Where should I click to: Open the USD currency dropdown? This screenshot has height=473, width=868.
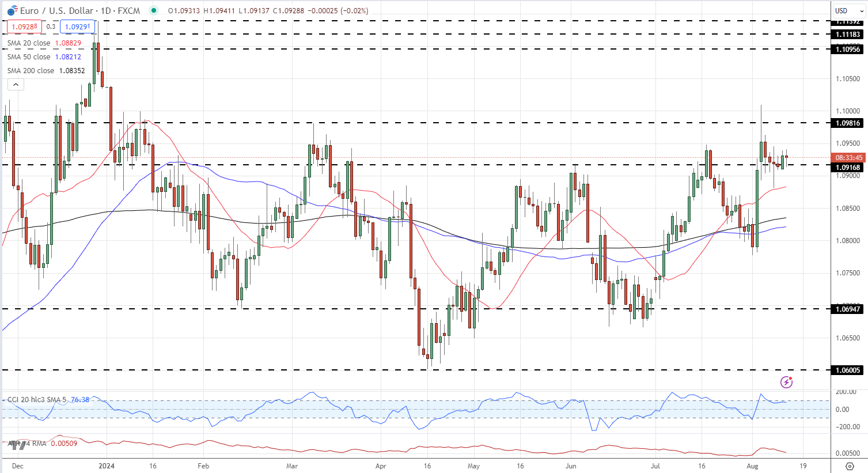847,10
